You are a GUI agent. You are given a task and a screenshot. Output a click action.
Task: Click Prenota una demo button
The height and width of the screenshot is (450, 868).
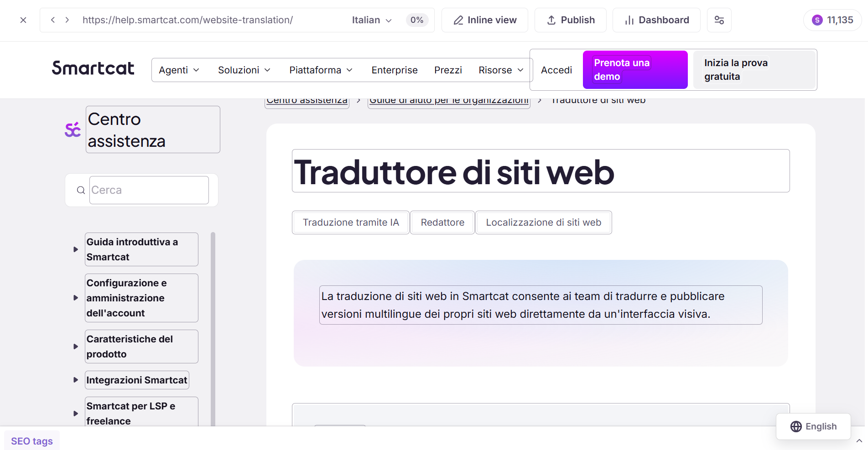[x=635, y=70]
